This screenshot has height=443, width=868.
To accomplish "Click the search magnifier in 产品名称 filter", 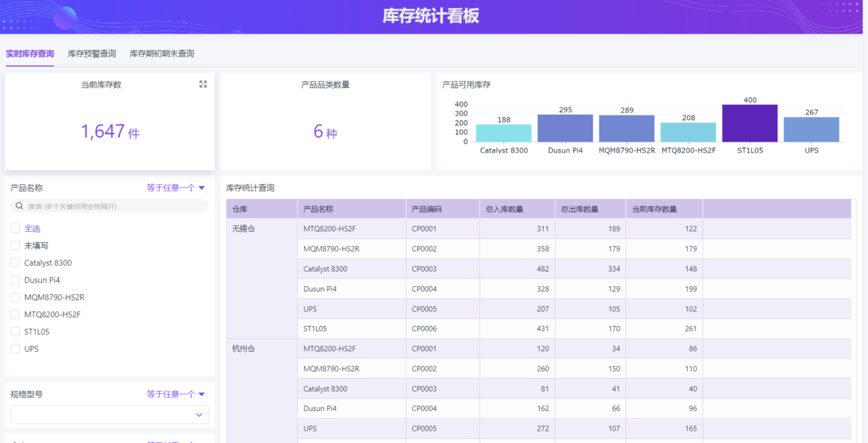I will pos(20,207).
